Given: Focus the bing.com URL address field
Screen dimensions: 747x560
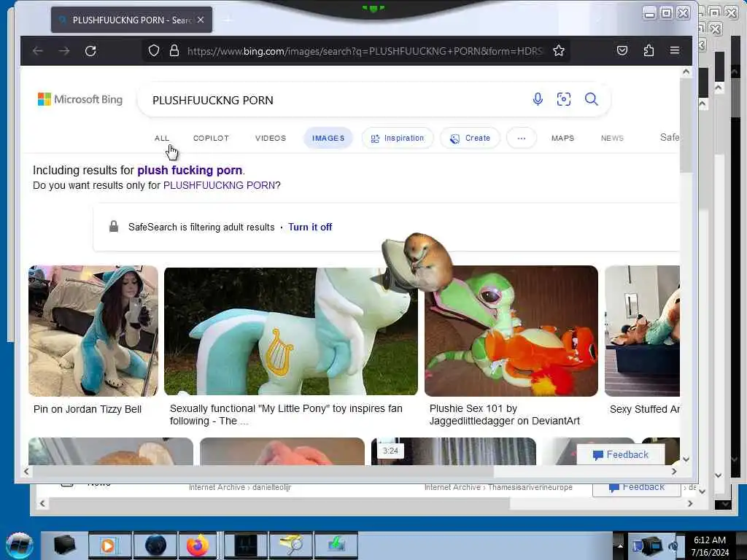Looking at the screenshot, I should 365,51.
